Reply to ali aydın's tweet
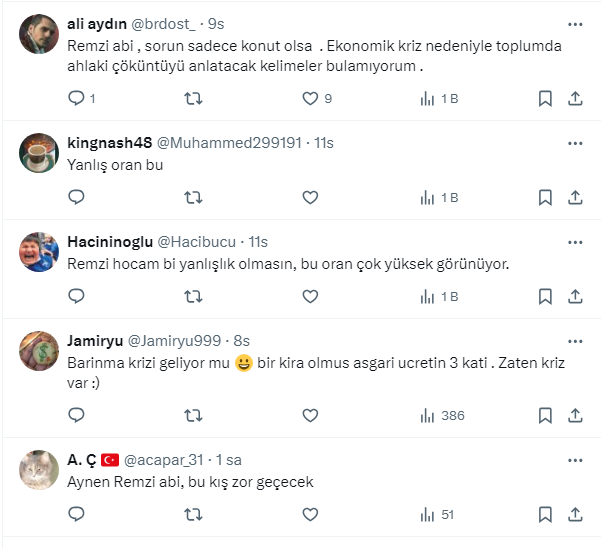 point(77,98)
